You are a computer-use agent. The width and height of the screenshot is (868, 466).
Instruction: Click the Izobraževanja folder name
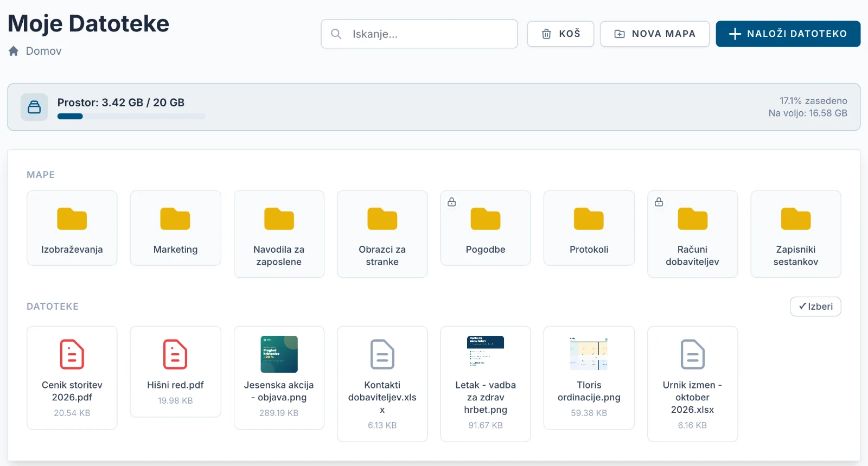pyautogui.click(x=72, y=250)
